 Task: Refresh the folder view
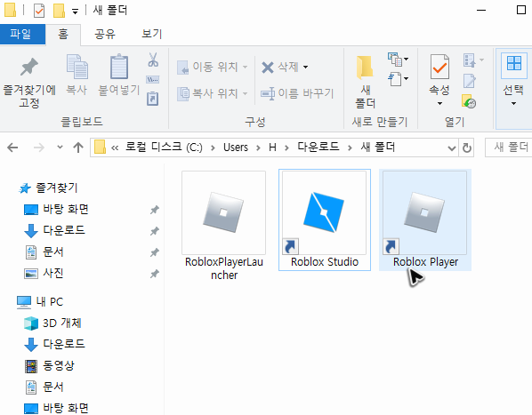pos(467,148)
